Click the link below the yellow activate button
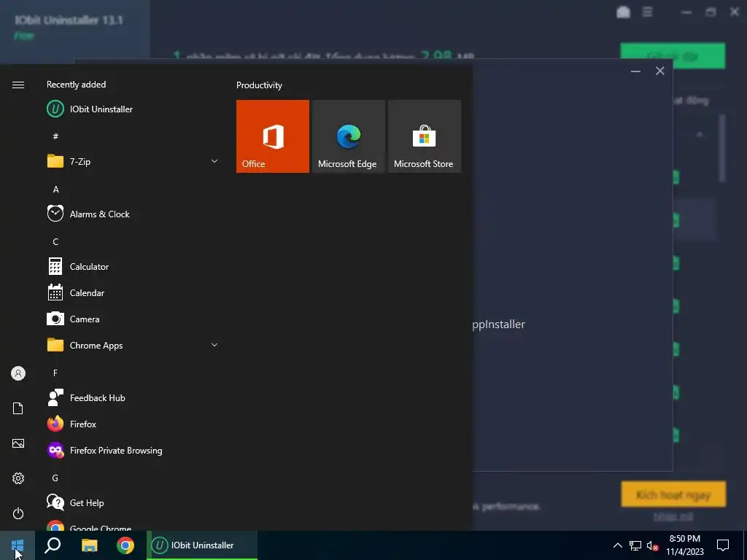747x560 pixels. tap(673, 516)
